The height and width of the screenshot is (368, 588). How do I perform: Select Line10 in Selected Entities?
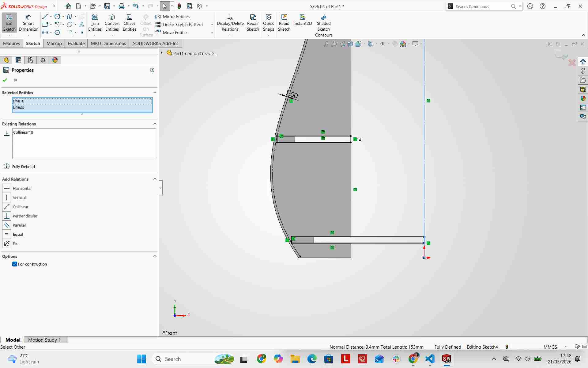[x=82, y=101]
